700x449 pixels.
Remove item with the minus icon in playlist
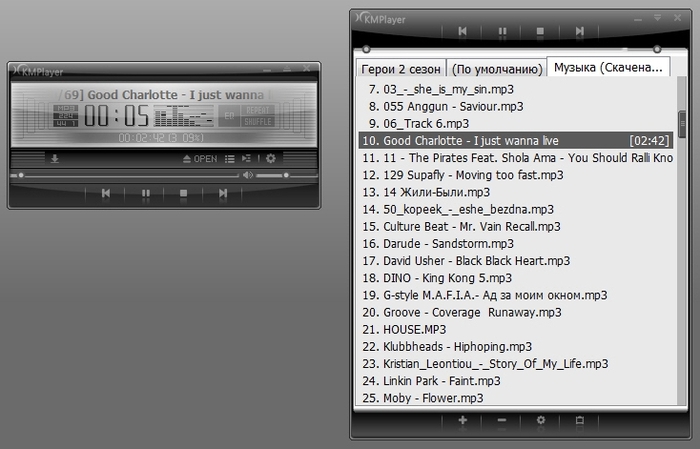point(502,420)
